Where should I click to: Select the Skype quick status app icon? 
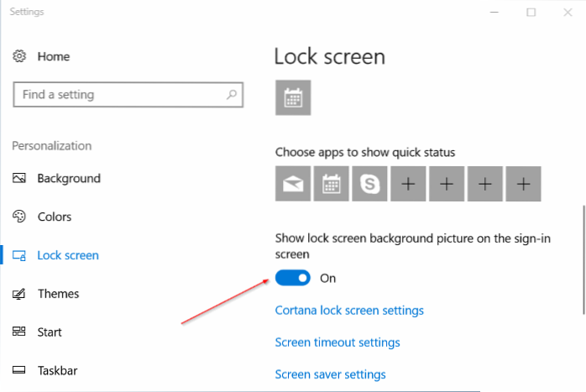[369, 184]
